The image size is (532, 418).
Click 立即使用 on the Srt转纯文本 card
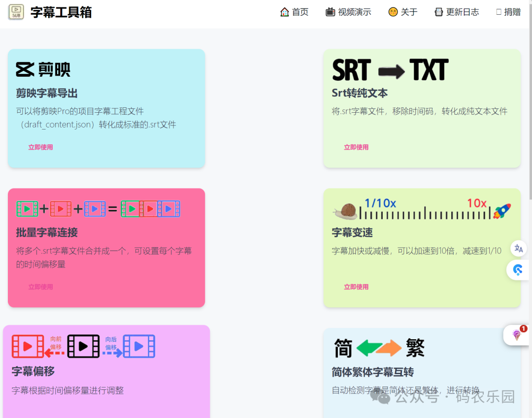click(356, 147)
